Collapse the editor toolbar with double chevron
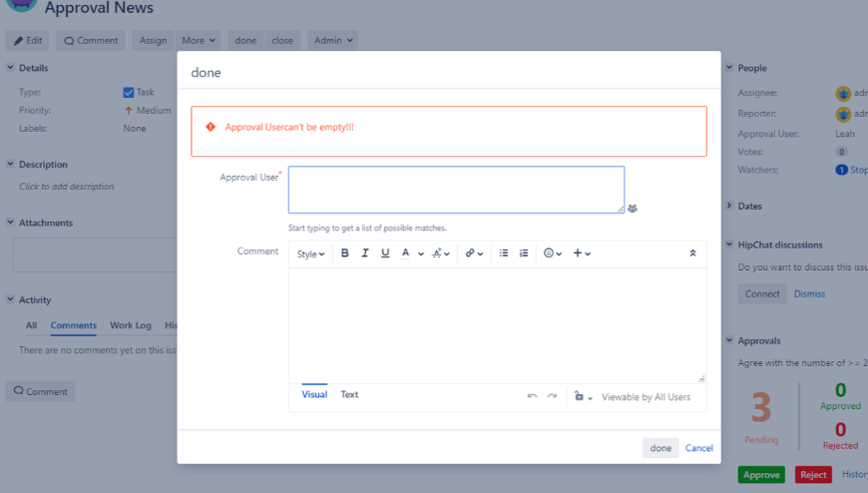 692,253
